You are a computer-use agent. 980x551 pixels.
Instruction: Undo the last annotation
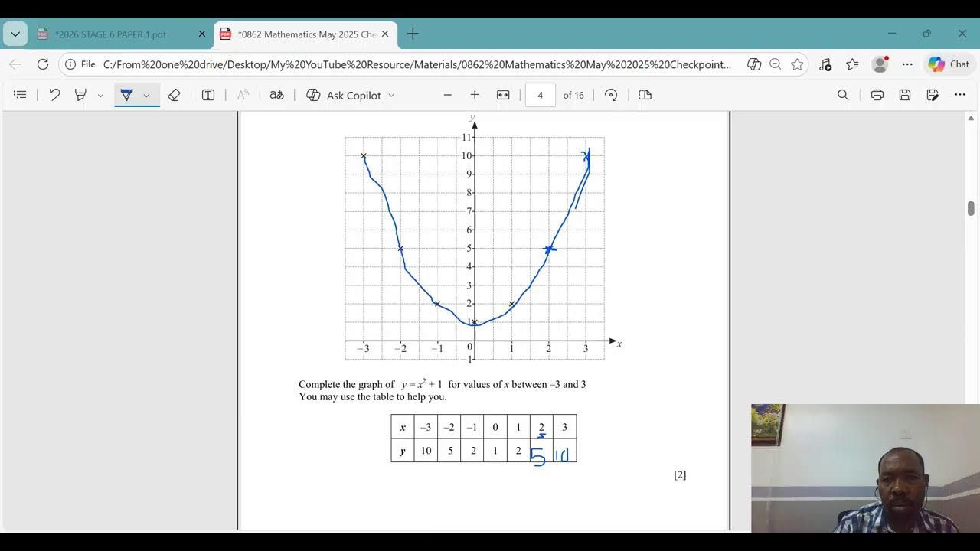[54, 95]
